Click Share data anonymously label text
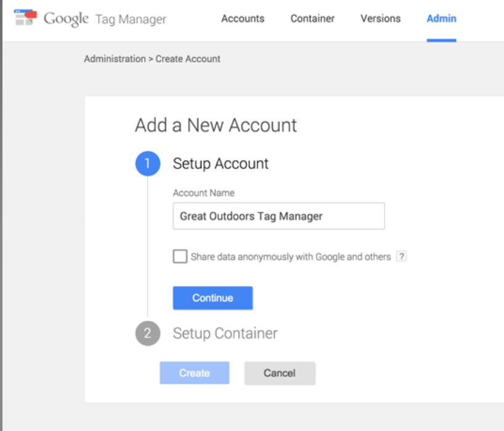 tap(291, 257)
